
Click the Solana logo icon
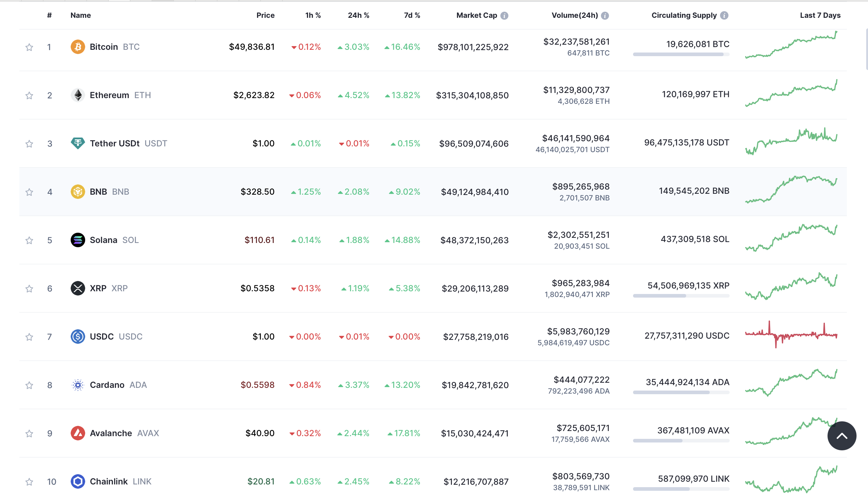[78, 240]
